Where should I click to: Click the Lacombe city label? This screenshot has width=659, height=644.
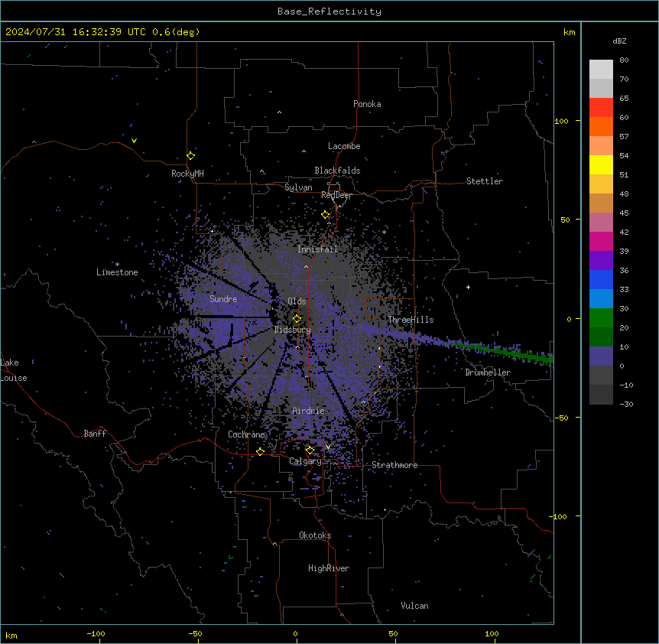coord(344,146)
